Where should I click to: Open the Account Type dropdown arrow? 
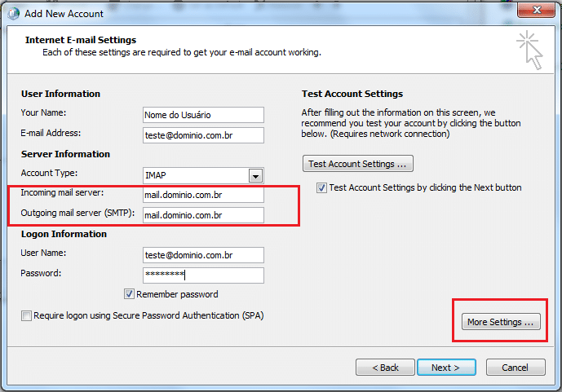click(255, 176)
